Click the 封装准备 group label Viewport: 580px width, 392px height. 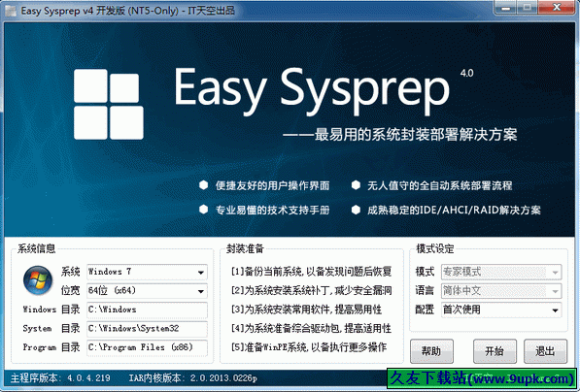click(245, 248)
